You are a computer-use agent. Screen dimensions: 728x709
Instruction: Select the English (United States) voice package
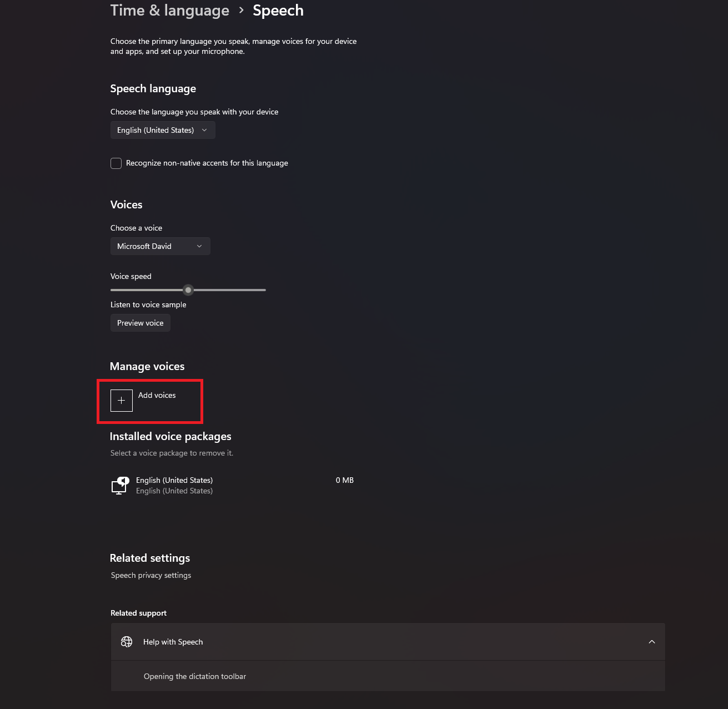[174, 480]
